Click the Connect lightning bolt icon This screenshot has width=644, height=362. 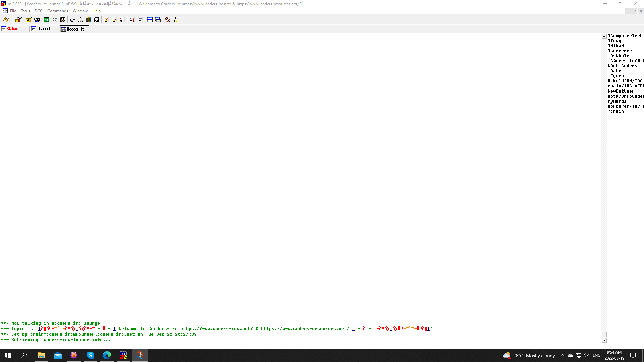coord(6,20)
